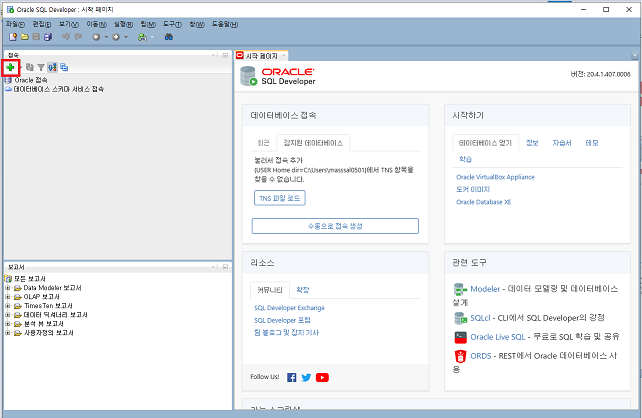Click the Back navigation round icon
642x418 pixels.
point(96,37)
